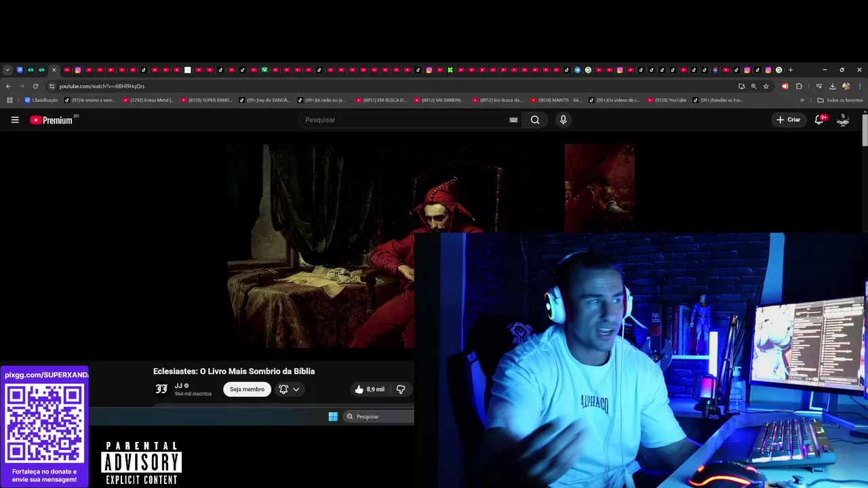The height and width of the screenshot is (488, 868).
Task: Open '(99+)Os vídeos de c...' bookmark
Action: [x=614, y=100]
